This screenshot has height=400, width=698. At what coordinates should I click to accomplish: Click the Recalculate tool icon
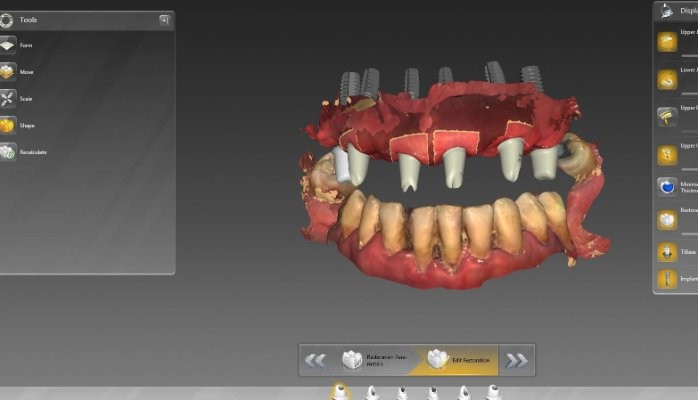tap(9, 152)
